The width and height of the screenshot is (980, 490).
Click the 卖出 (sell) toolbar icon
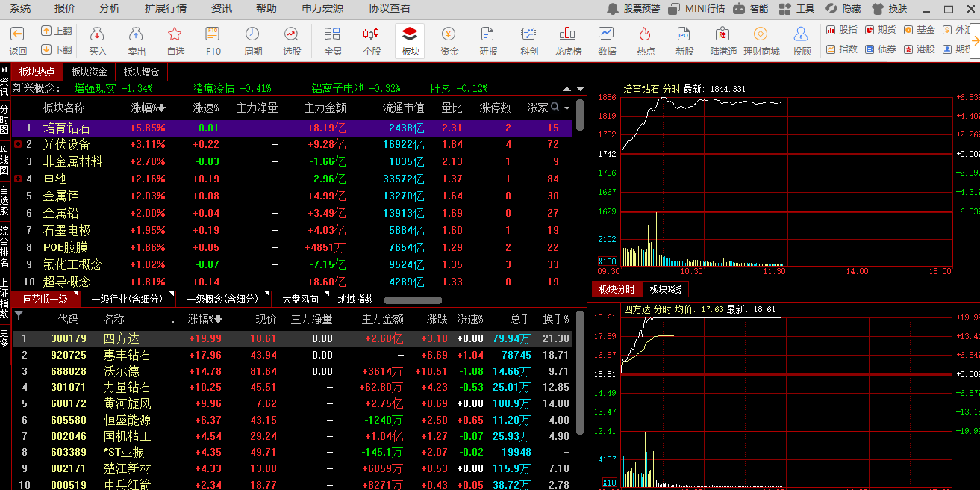[137, 40]
